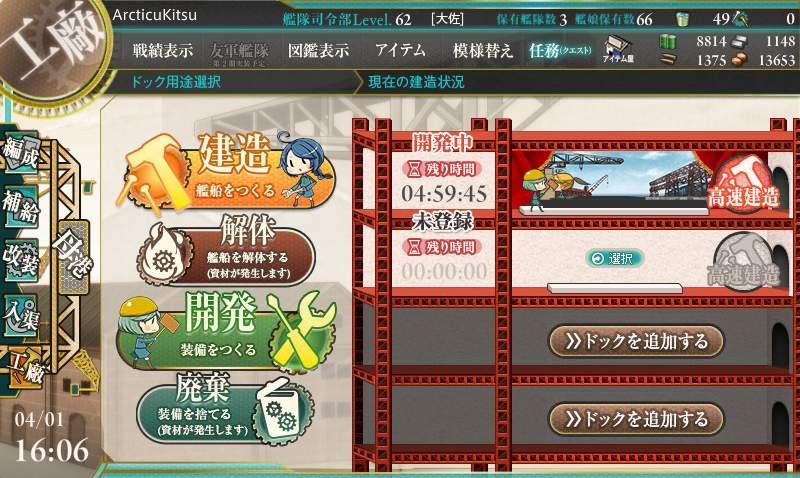Open the 任務 quest menu
800x478 pixels.
560,50
